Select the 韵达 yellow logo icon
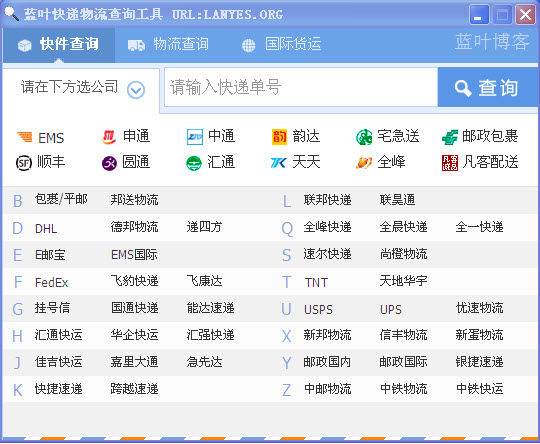Viewport: 540px width, 444px height. coord(279,137)
